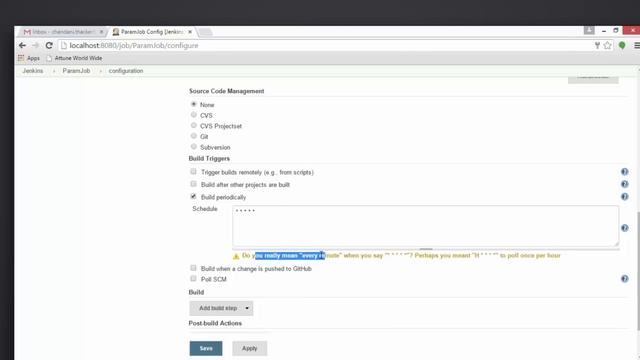Go to Jenkins in the breadcrumb
Image resolution: width=640 pixels, height=360 pixels.
[33, 71]
